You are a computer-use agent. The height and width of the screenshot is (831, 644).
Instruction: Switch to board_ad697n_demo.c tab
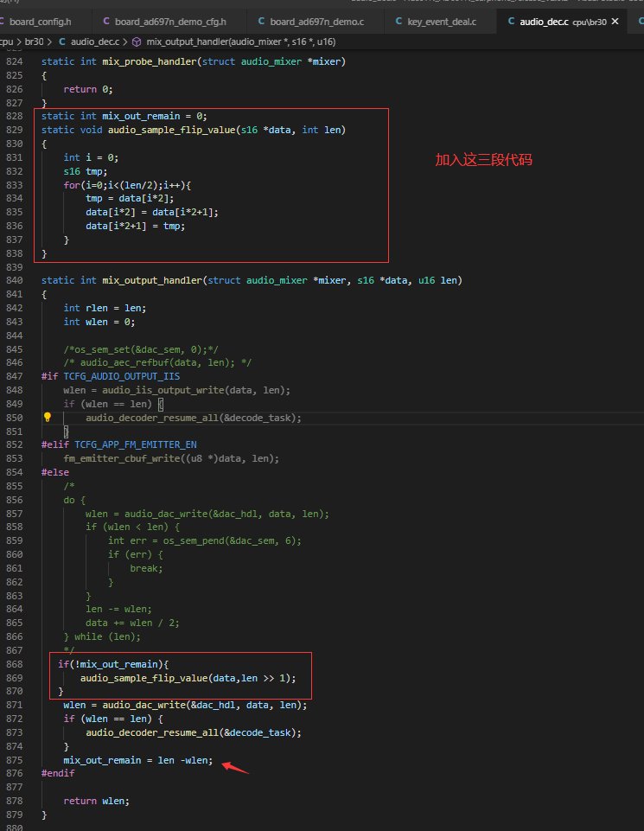coord(316,22)
